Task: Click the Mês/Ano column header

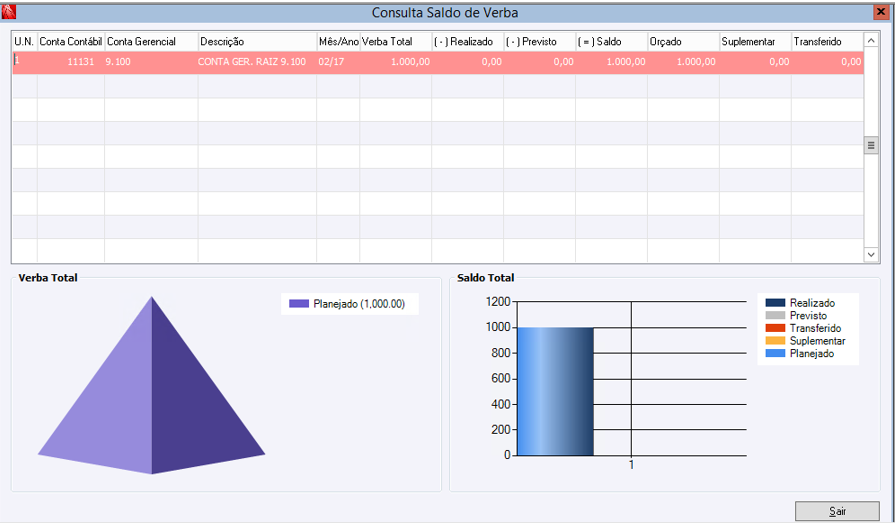Action: (x=338, y=42)
